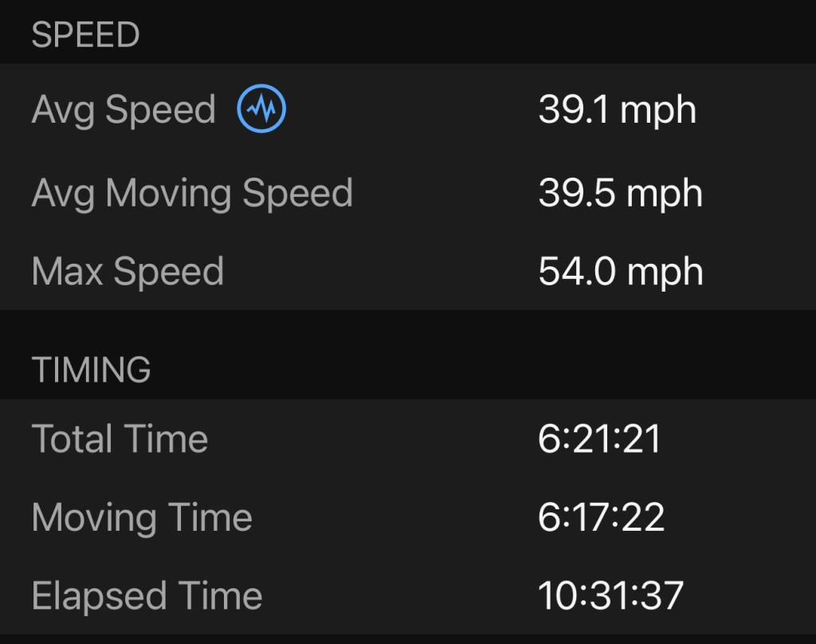Screen dimensions: 816x644
Task: Tap the 10:31:37 elapsed time value
Action: [x=610, y=596]
